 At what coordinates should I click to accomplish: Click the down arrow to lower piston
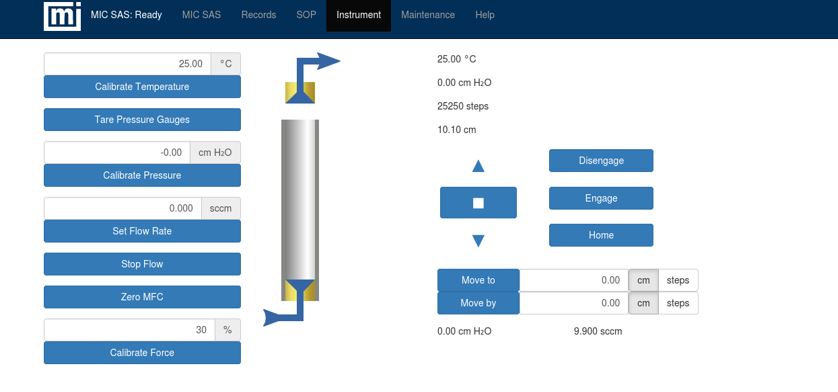click(478, 241)
